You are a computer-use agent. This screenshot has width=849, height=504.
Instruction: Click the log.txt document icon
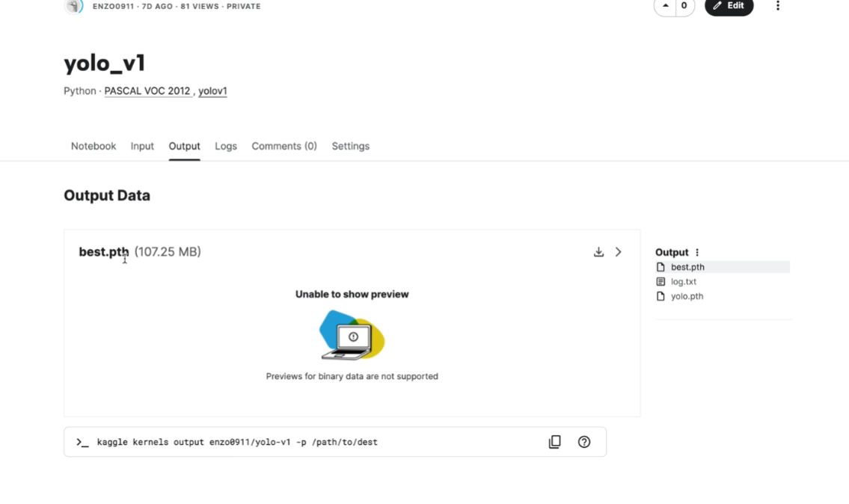660,281
